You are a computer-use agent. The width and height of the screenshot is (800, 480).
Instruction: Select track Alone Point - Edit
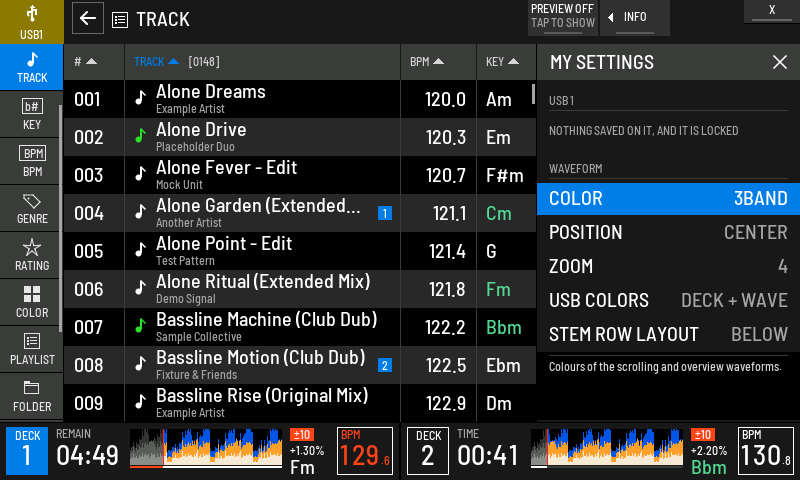coord(300,251)
